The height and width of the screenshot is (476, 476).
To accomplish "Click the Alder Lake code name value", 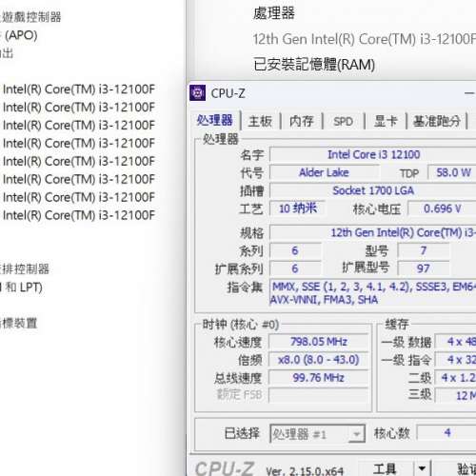I will tap(324, 172).
